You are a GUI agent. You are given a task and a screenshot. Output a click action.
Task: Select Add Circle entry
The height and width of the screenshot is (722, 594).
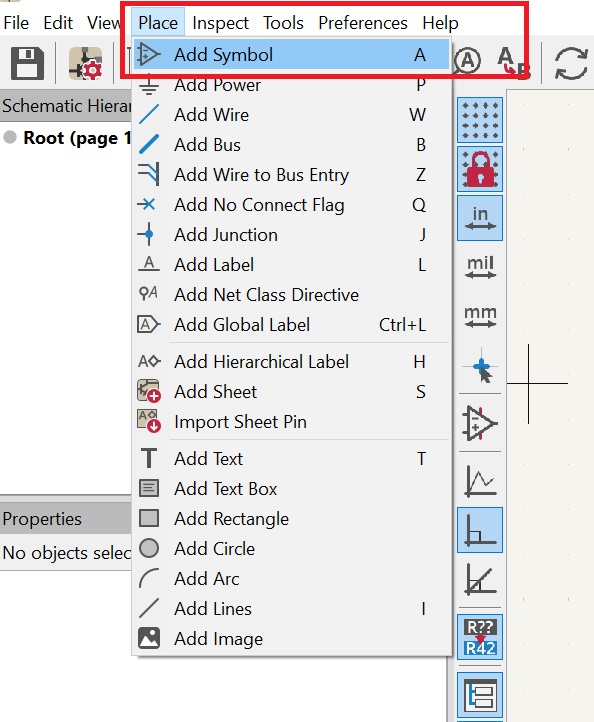coord(291,548)
